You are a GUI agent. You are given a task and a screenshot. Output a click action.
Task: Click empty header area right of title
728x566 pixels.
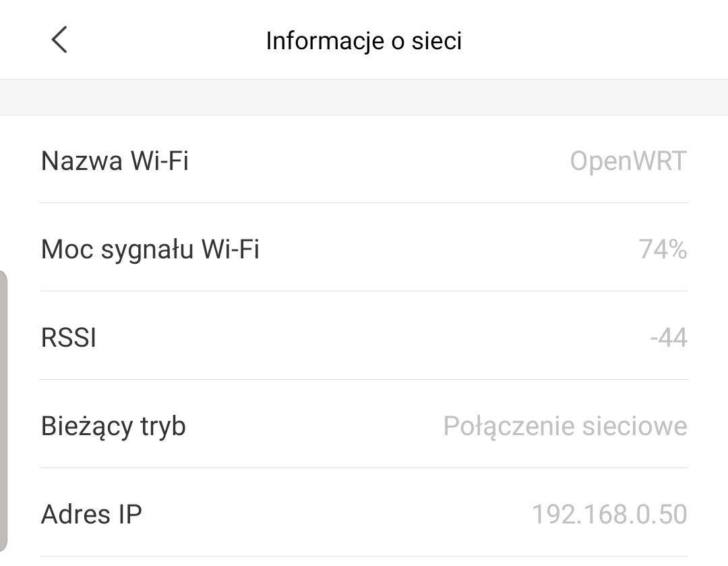point(593,40)
